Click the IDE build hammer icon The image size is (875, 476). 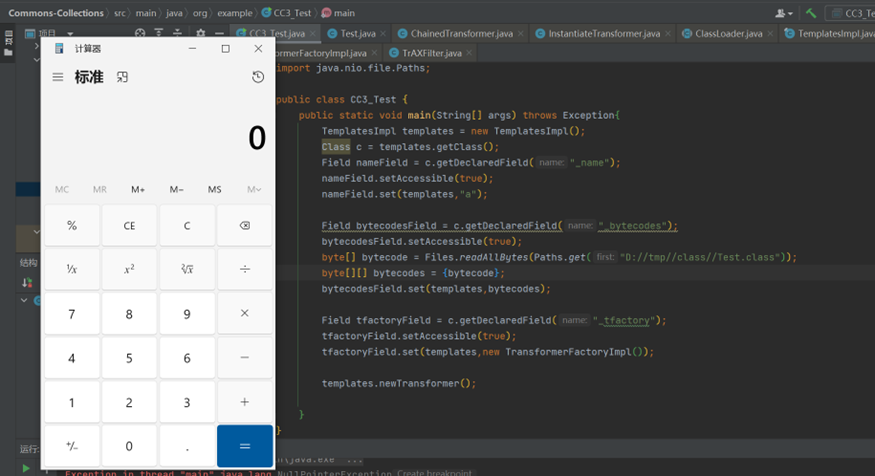click(x=811, y=13)
